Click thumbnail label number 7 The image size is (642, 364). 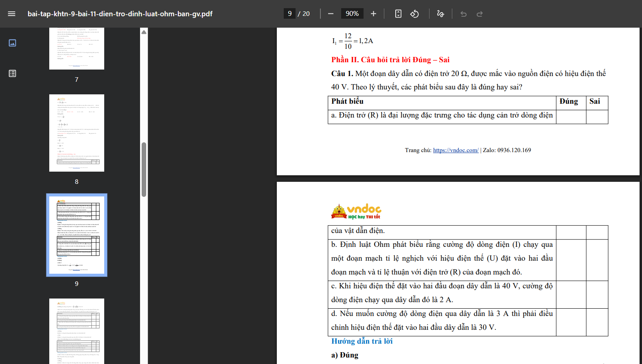tap(77, 80)
